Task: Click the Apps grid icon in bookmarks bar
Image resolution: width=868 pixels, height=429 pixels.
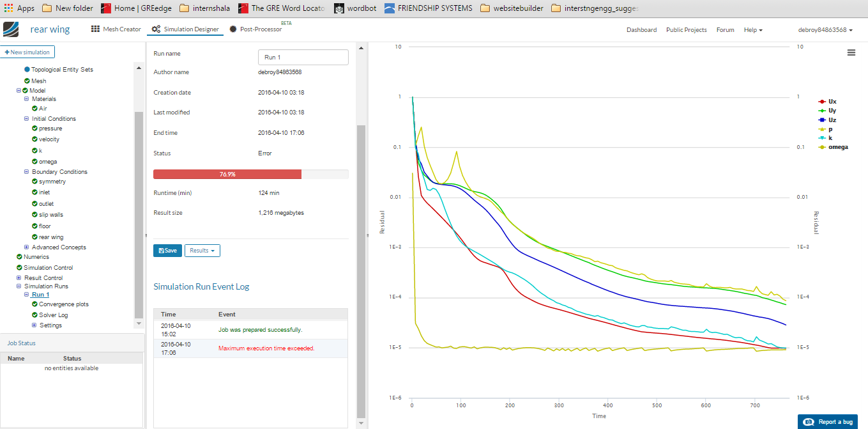Action: tap(8, 8)
